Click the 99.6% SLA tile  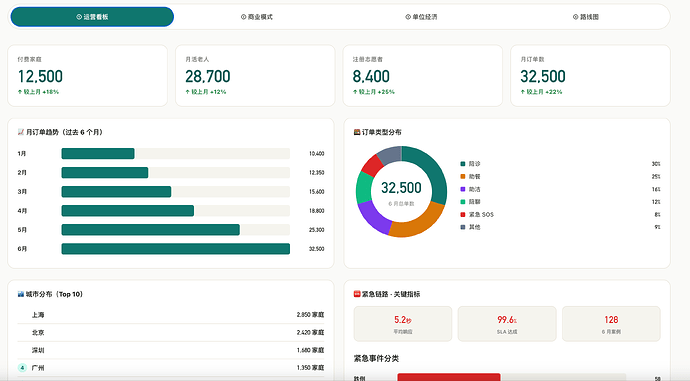point(507,324)
